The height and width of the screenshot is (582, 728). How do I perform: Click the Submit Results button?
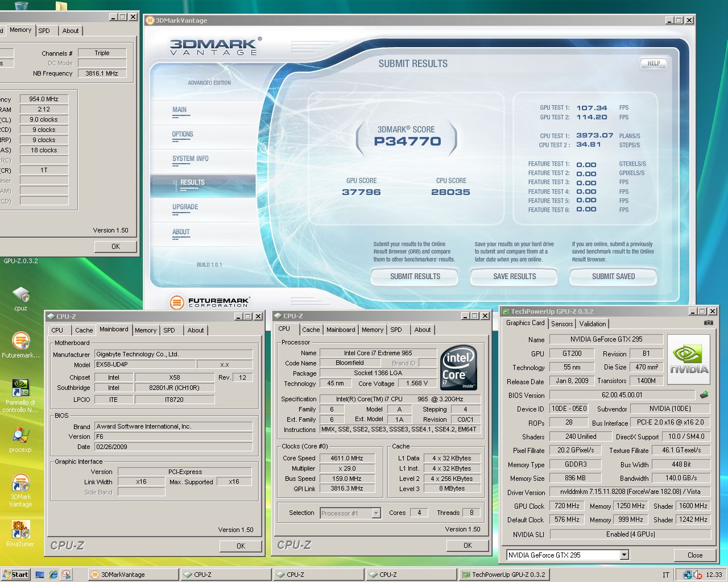pyautogui.click(x=415, y=276)
